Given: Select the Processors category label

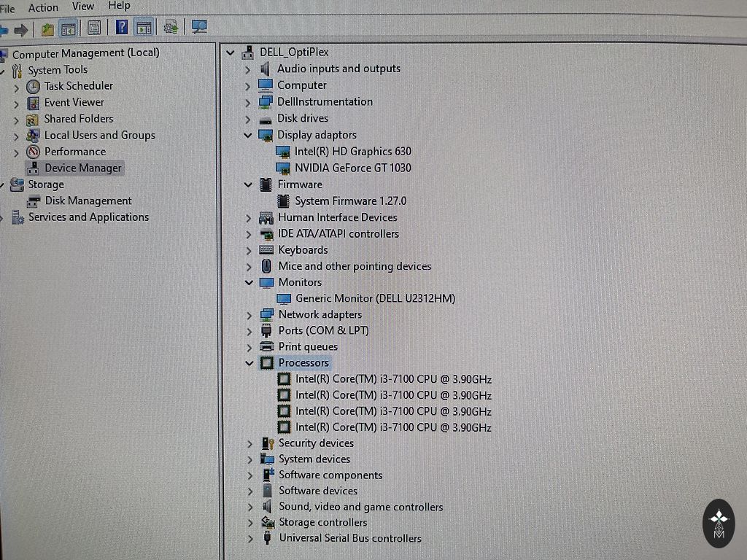Looking at the screenshot, I should 304,363.
